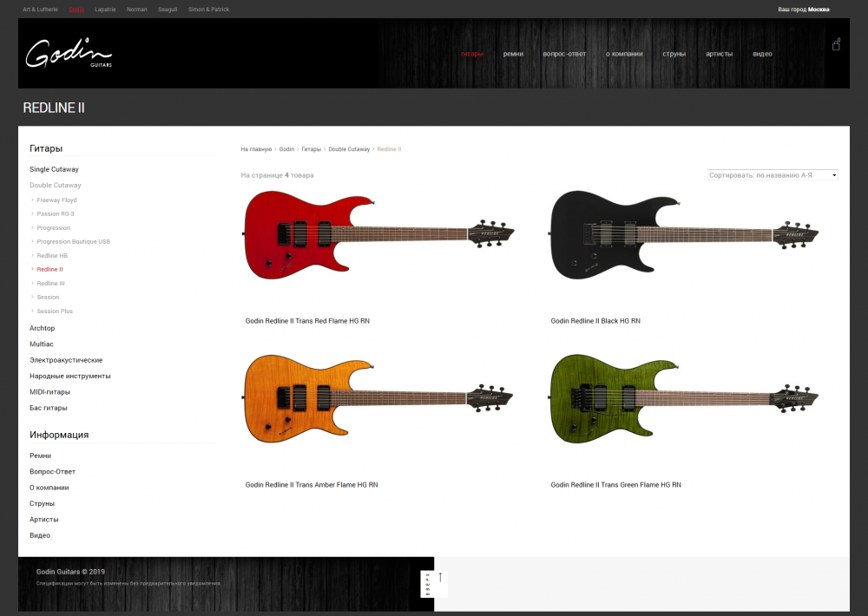Select Passion RG-3 subcategory
Screen dimensions: 868x616
(56, 214)
